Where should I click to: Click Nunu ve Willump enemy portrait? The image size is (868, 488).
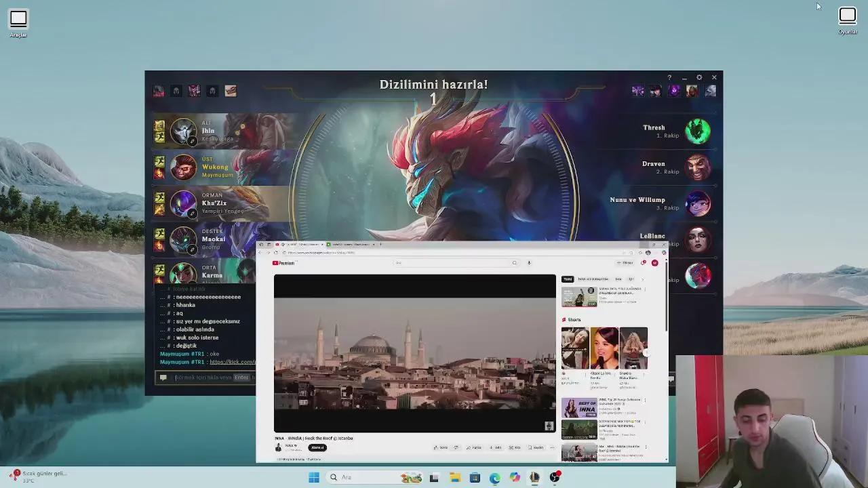click(x=698, y=203)
